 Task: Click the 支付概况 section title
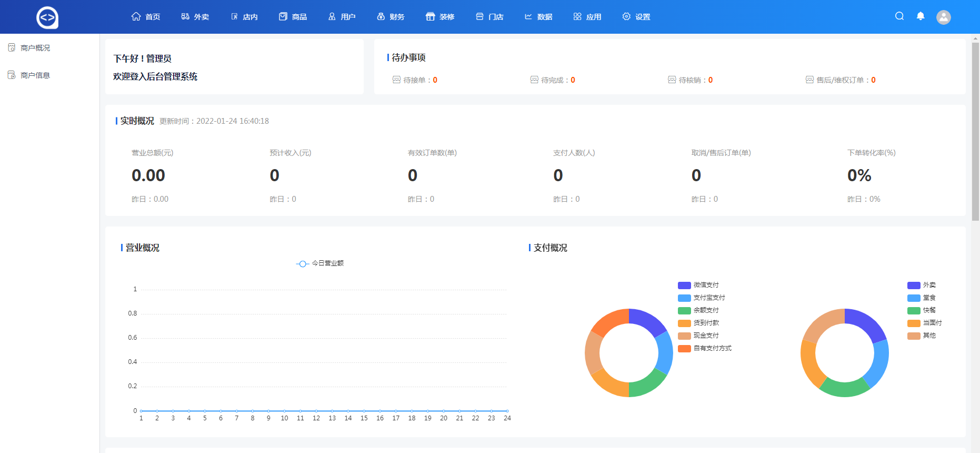pyautogui.click(x=551, y=248)
